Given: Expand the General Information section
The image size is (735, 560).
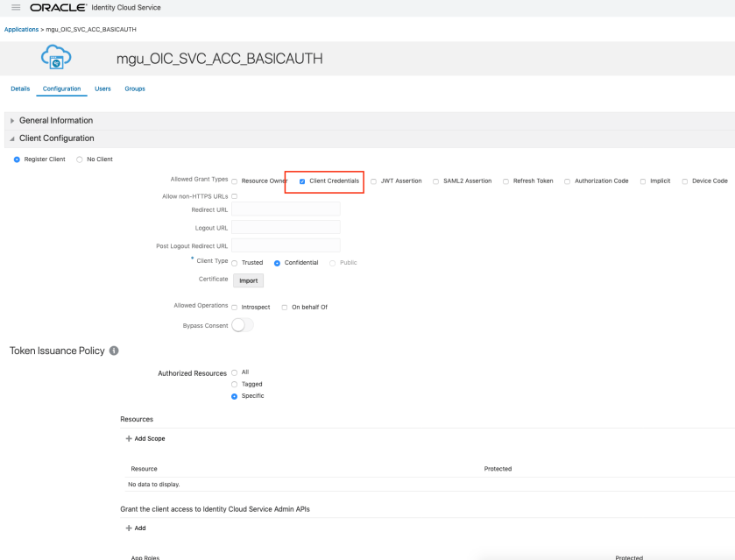Looking at the screenshot, I should 12,121.
